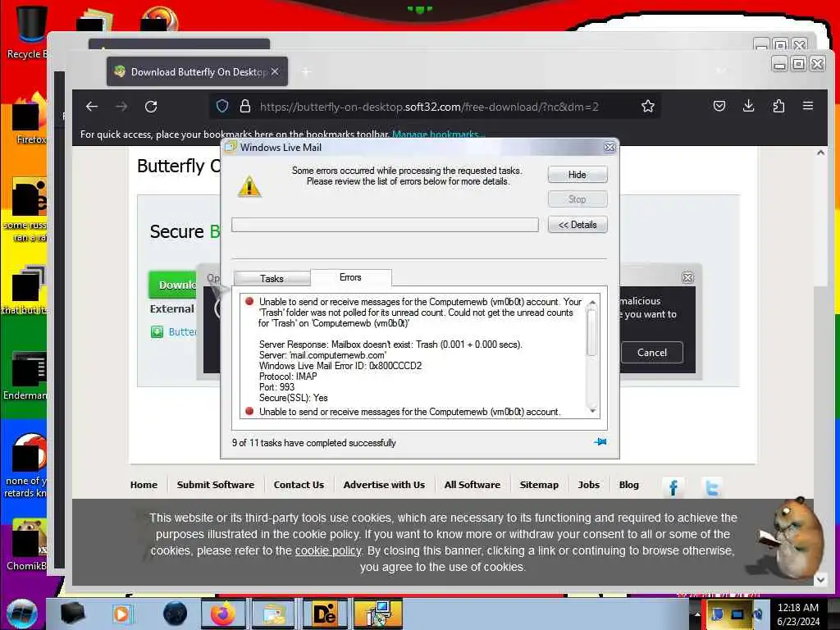Open the Enderman desktop icon
Screen dimensions: 840x630
[25, 376]
